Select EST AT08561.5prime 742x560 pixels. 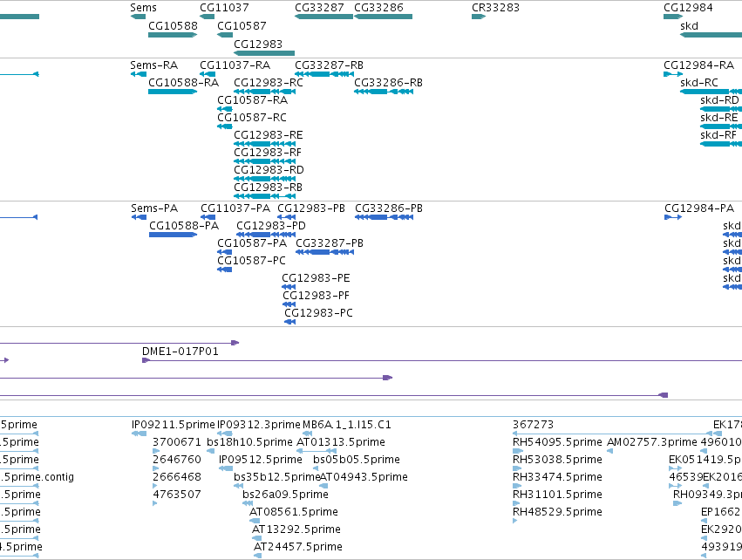294,513
